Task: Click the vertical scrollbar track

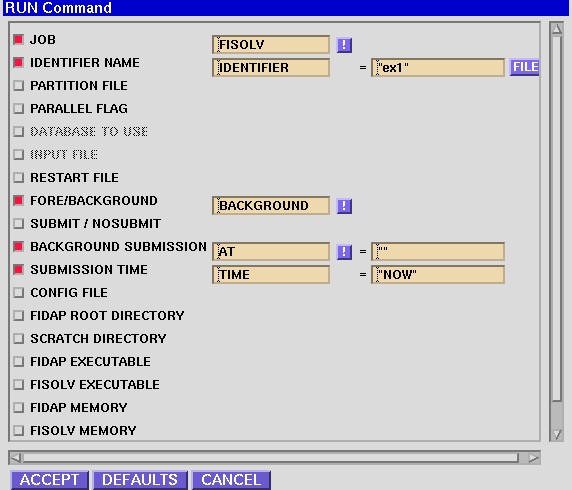Action: [557, 219]
